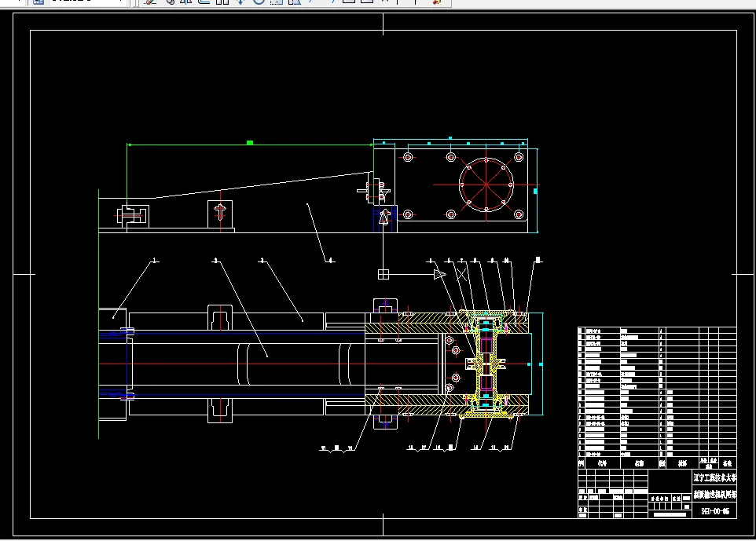756x541 pixels.
Task: Click the 备注 header cell in the parts list
Action: 728,463
